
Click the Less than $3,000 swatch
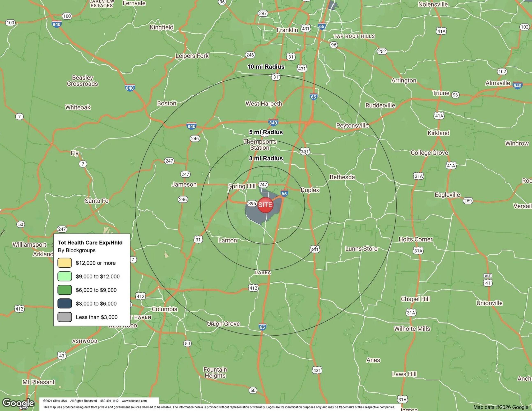tap(65, 317)
